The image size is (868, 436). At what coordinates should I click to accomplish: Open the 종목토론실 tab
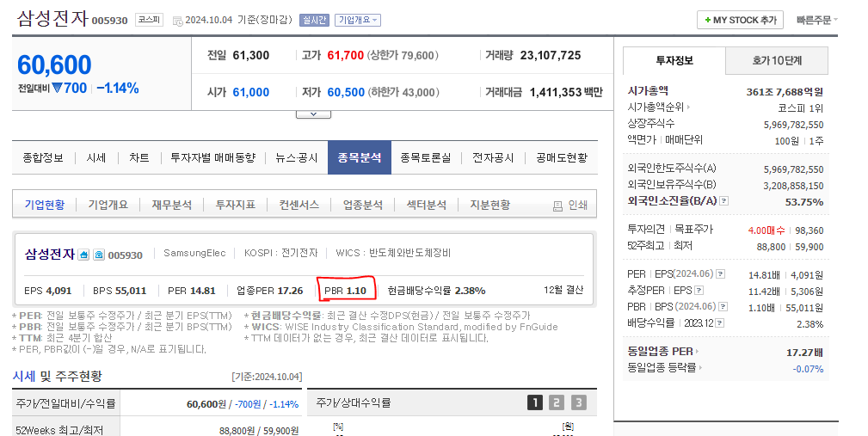coord(426,157)
